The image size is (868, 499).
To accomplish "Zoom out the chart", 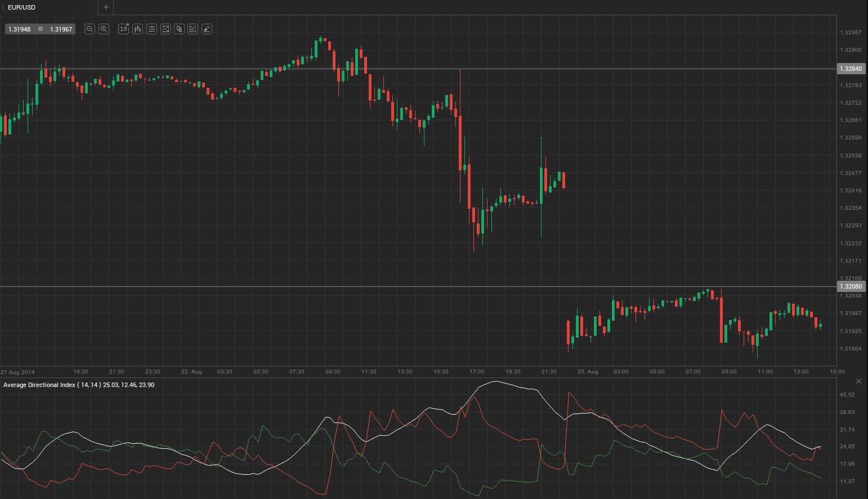I will point(90,29).
